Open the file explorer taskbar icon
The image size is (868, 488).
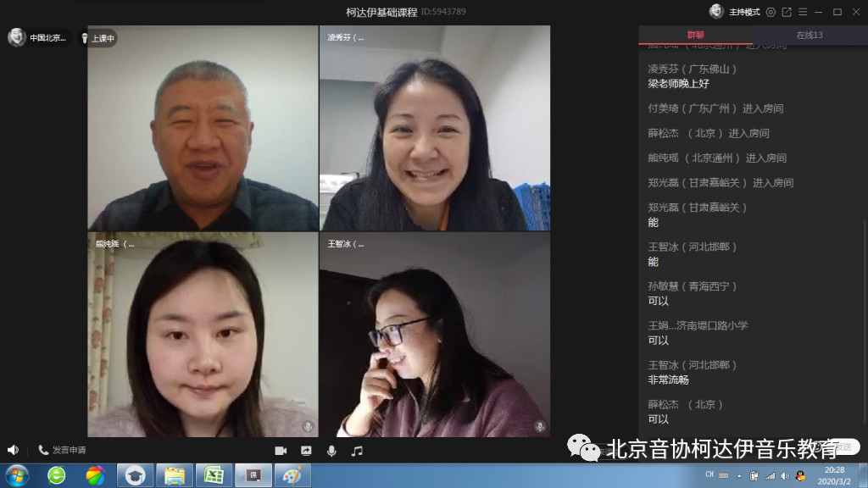pos(174,476)
